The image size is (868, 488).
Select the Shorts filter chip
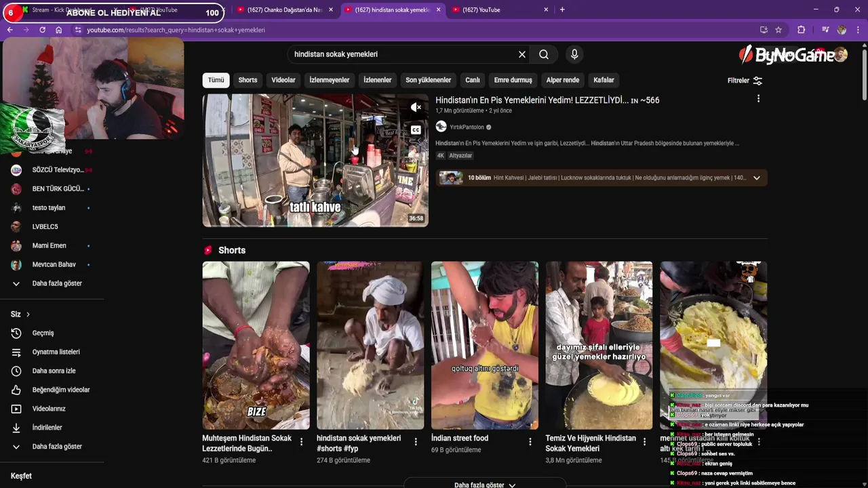(248, 80)
